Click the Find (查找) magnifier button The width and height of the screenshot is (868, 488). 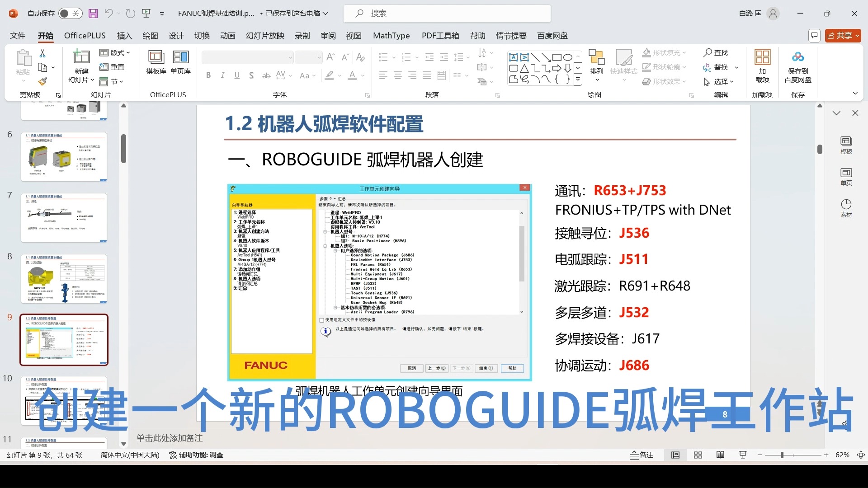pos(716,53)
